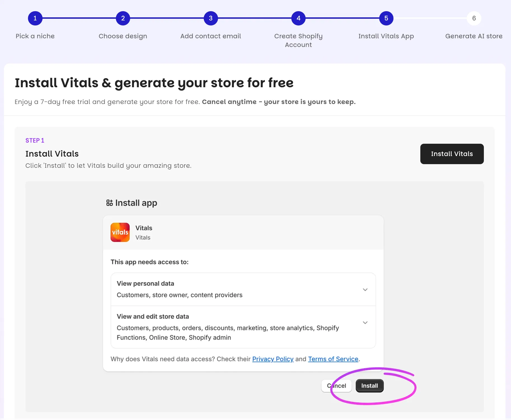This screenshot has height=420, width=511.
Task: Click the Cancel button in install dialog
Action: [x=336, y=386]
